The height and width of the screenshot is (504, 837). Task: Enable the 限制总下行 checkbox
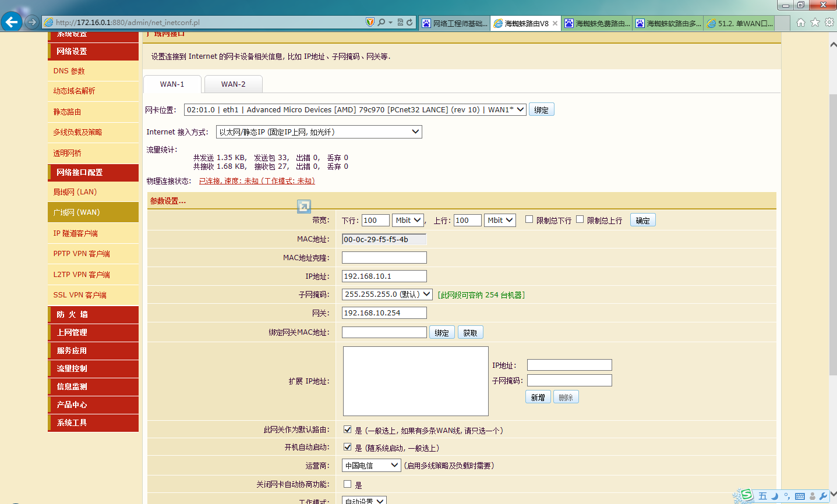(x=529, y=218)
